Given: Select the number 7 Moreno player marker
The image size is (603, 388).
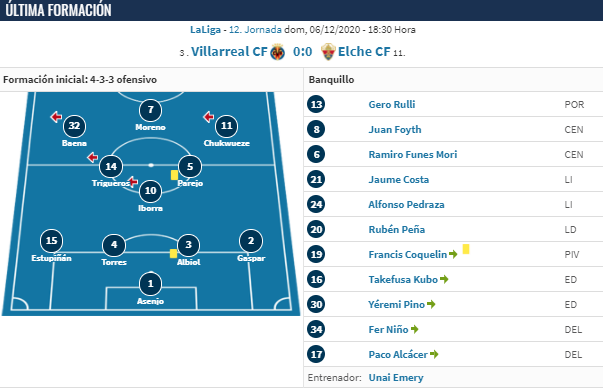Looking at the screenshot, I should click(150, 110).
